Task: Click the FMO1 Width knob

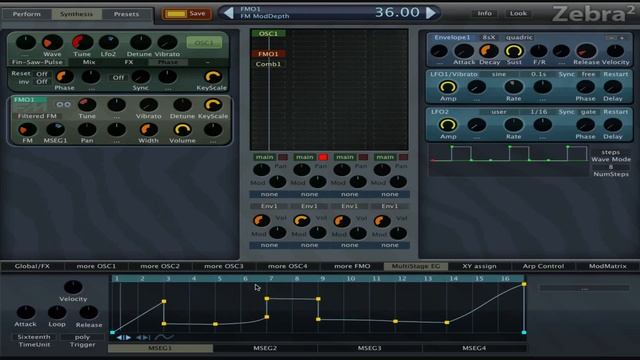Action: (148, 130)
